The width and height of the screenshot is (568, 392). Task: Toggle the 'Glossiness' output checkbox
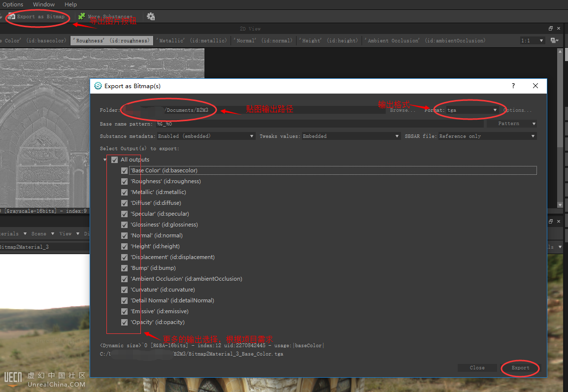click(125, 225)
